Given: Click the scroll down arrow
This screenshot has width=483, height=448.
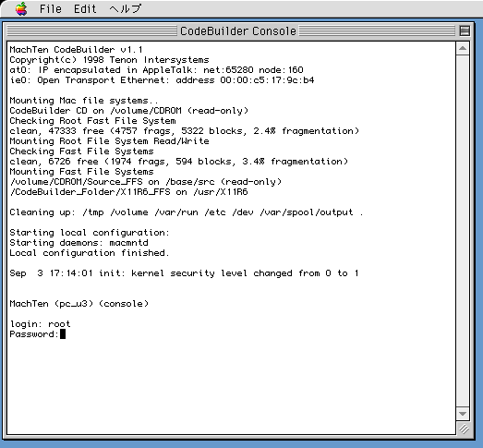Looking at the screenshot, I should click(463, 414).
